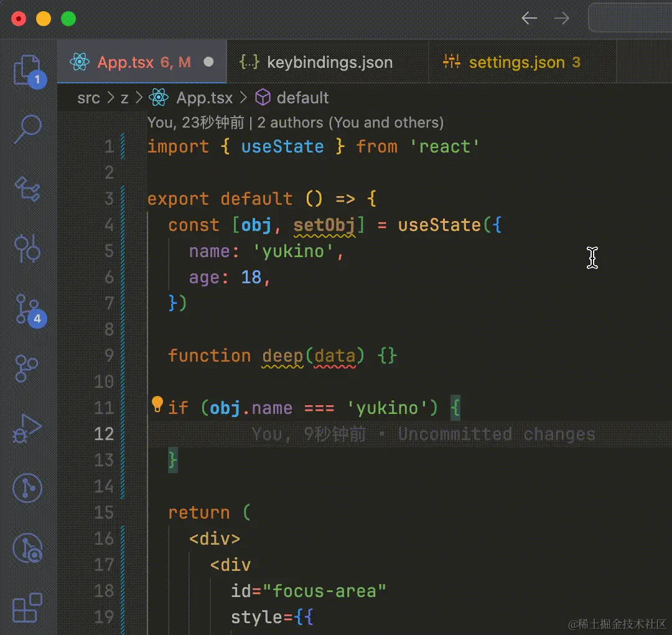Click the obj variable on line 4

click(256, 225)
